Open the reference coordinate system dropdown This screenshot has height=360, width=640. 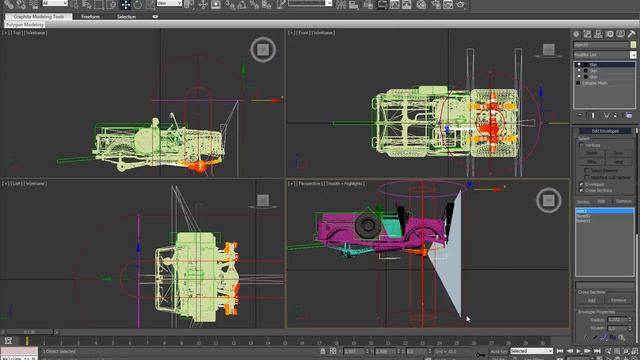[x=169, y=3]
